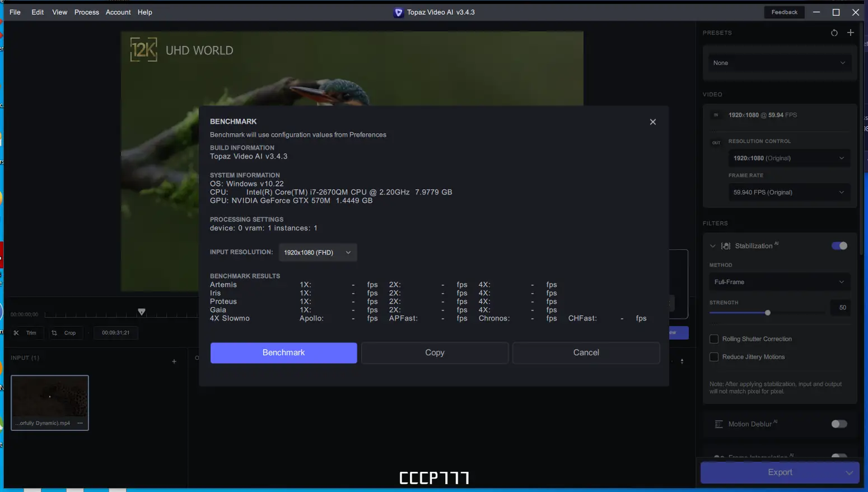Open the Account menu
This screenshot has height=492, width=868.
[x=118, y=12]
